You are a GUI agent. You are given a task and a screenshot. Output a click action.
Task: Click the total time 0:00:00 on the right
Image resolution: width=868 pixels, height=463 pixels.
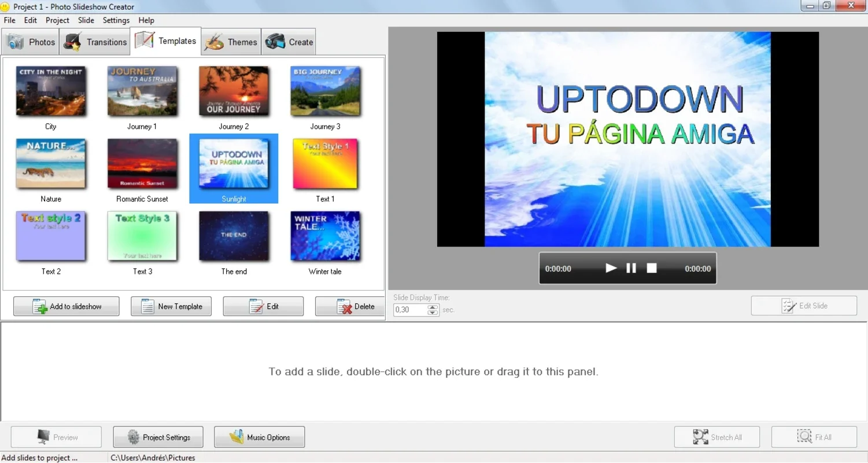pyautogui.click(x=698, y=269)
